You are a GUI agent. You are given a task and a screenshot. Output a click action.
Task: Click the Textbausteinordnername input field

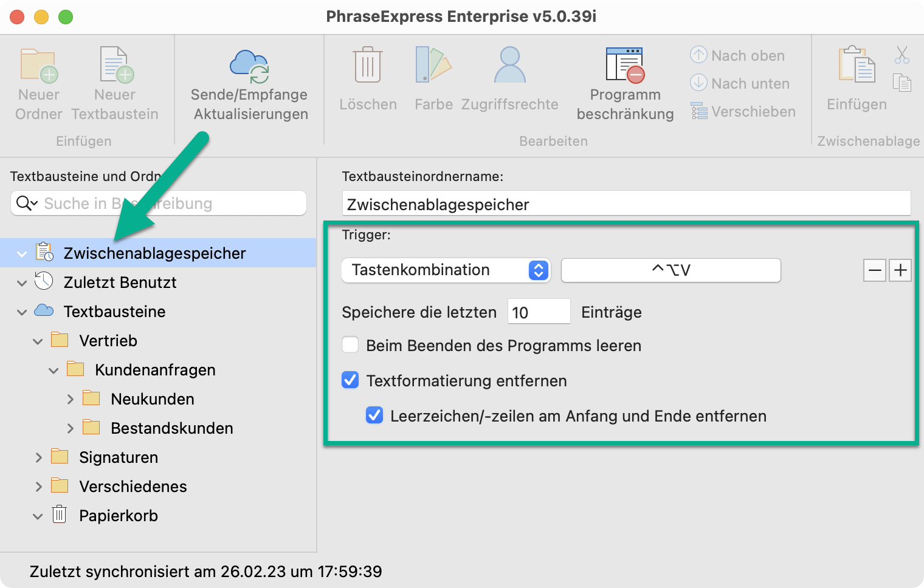[626, 204]
